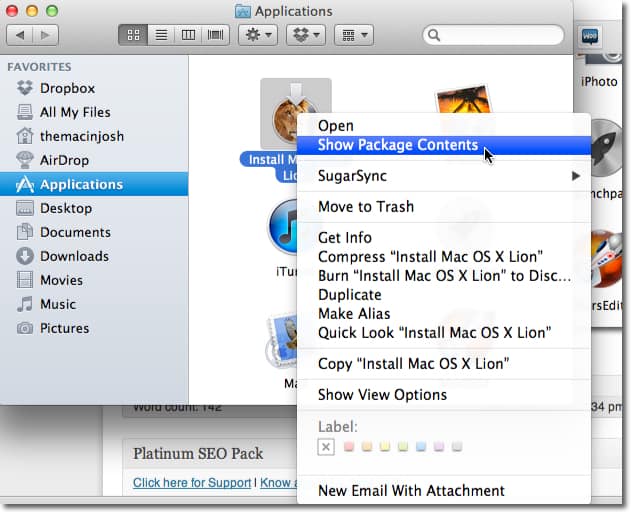Apply the yellow label color
The image size is (632, 514).
385,446
